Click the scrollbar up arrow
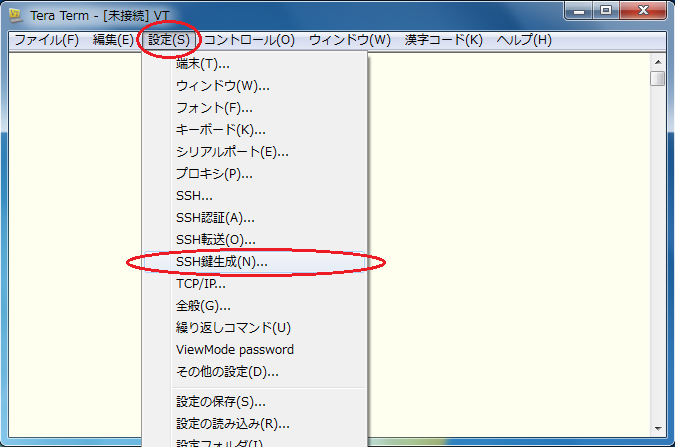Image resolution: width=675 pixels, height=447 pixels. pos(657,61)
